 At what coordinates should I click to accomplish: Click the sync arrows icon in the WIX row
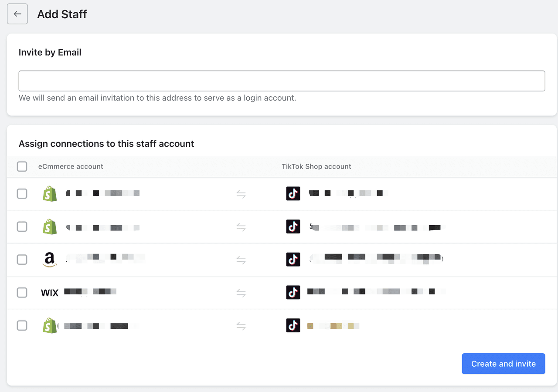click(241, 293)
